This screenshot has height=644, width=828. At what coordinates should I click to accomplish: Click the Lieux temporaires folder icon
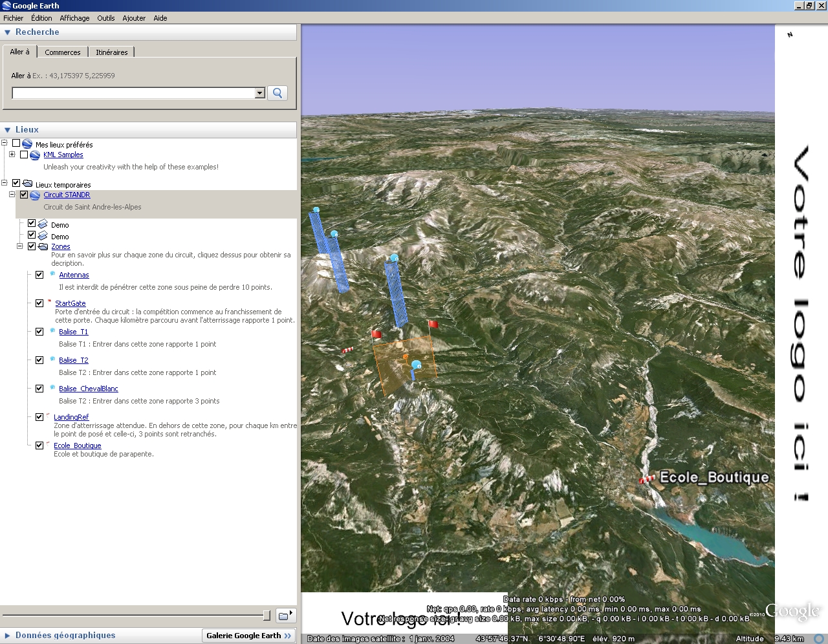27,184
